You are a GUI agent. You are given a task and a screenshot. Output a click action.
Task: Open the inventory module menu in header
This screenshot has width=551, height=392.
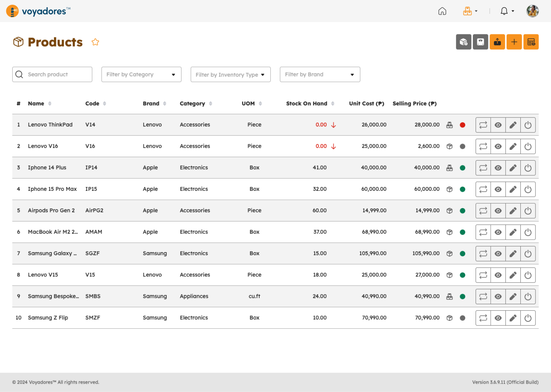click(x=470, y=11)
